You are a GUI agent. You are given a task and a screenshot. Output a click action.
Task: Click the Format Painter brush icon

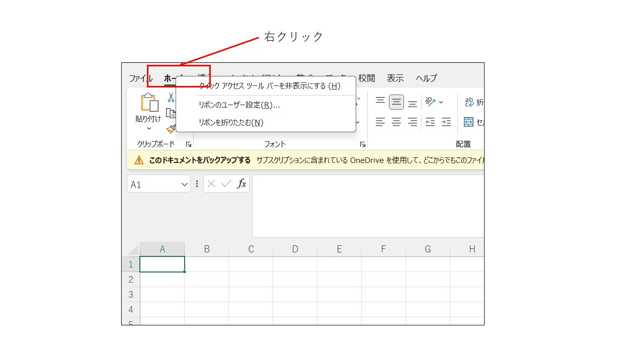coord(171,129)
